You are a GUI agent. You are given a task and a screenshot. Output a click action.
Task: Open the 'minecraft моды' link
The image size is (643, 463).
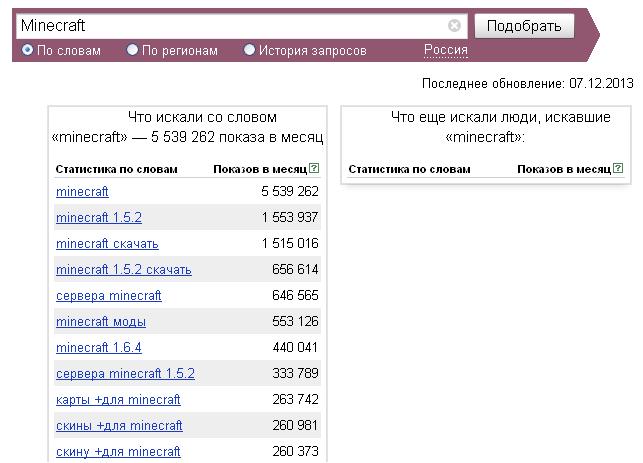[x=101, y=322]
